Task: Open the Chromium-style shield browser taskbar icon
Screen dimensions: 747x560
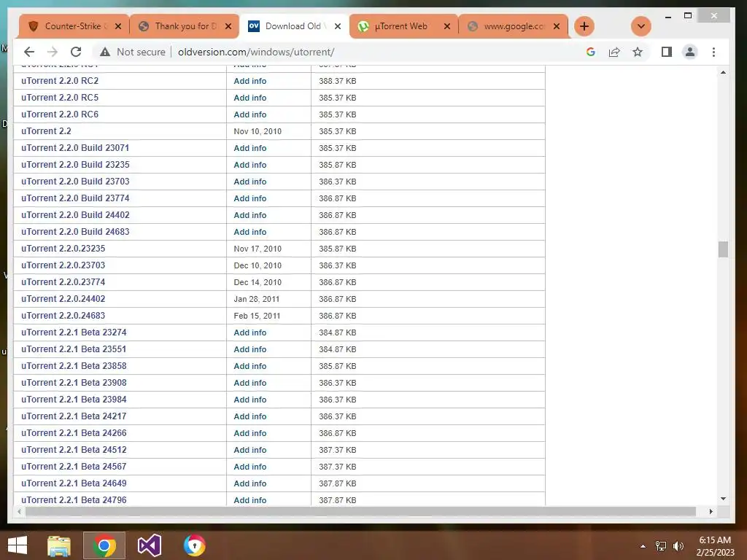Action: pyautogui.click(x=194, y=545)
